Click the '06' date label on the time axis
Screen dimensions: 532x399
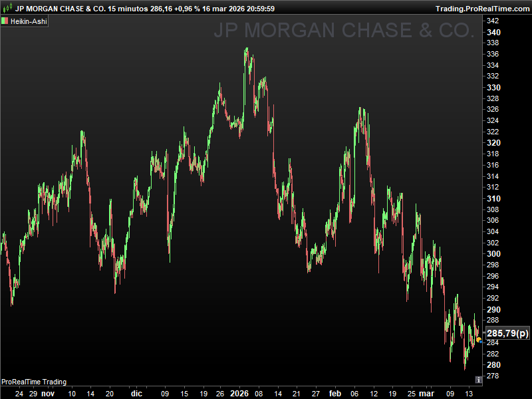(354, 394)
